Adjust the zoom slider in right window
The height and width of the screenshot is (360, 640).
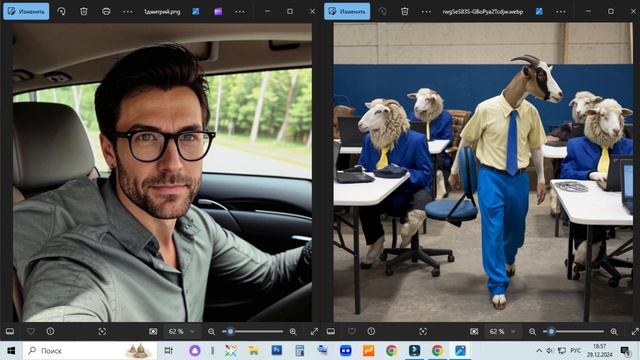tap(573, 331)
